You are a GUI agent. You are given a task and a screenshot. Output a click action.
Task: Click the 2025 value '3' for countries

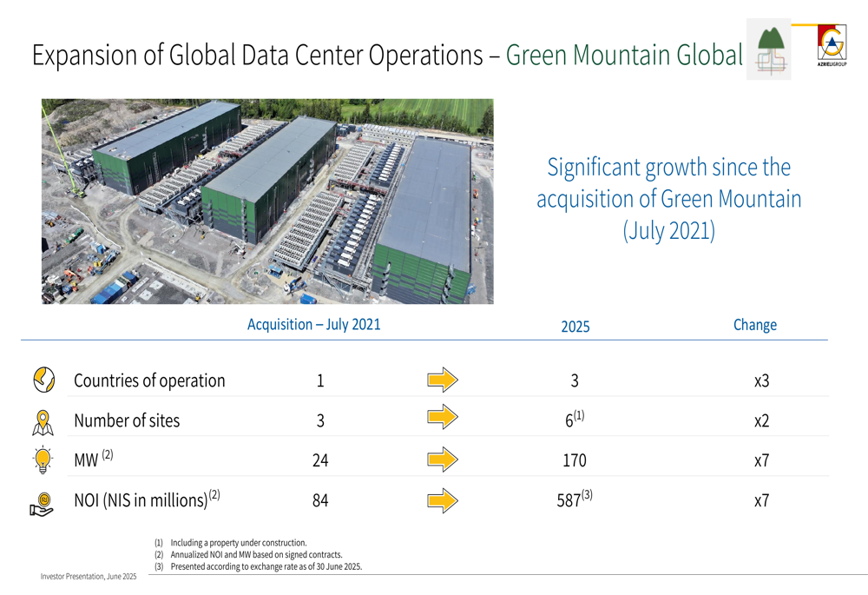575,381
